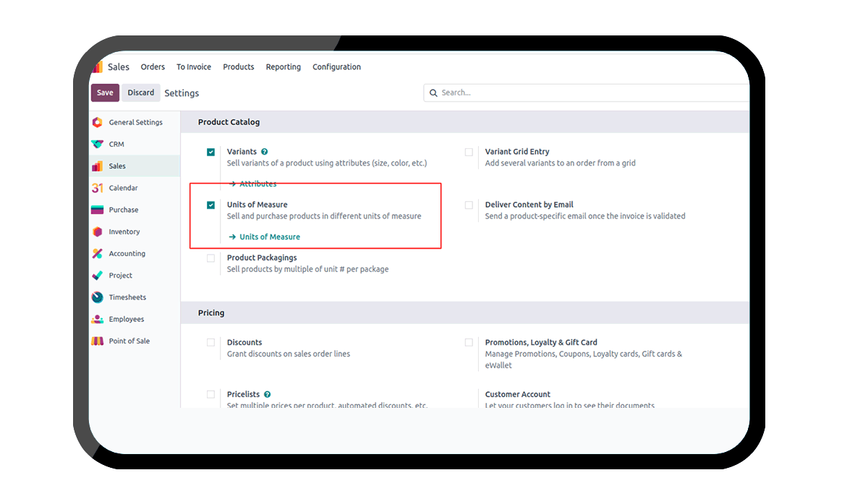
Task: Follow the Units of Measure link
Action: click(x=269, y=237)
